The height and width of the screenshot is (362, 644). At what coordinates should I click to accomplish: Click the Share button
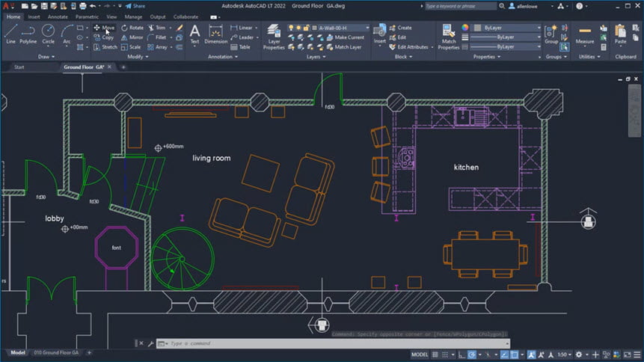[x=135, y=6]
